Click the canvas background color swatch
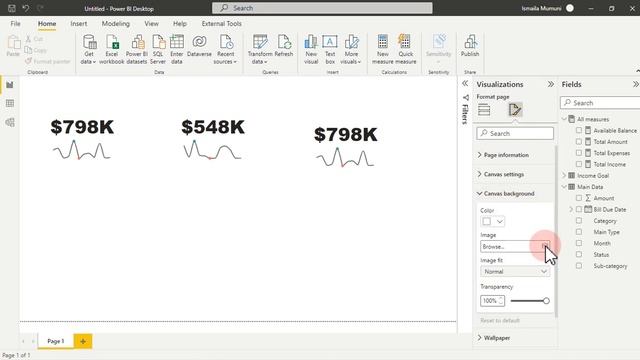Screen dimensions: 640x360 [x=487, y=222]
